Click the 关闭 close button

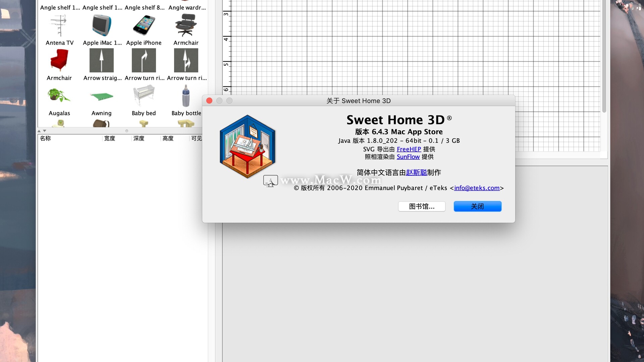(x=477, y=206)
